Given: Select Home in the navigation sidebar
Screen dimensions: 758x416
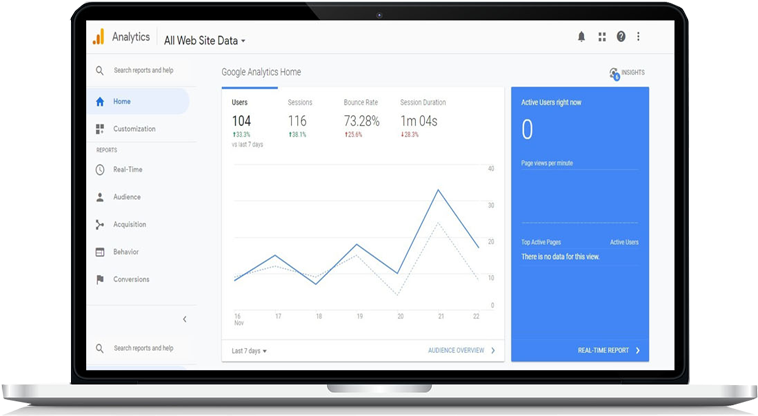Looking at the screenshot, I should [122, 101].
